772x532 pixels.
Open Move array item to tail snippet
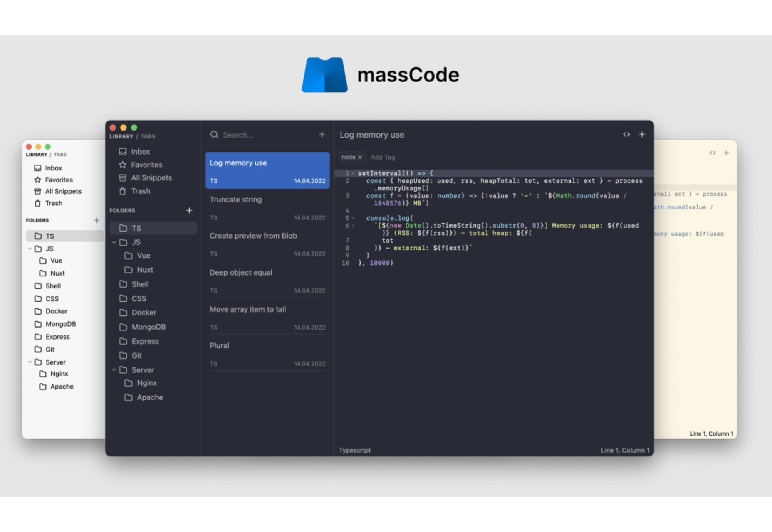[267, 317]
